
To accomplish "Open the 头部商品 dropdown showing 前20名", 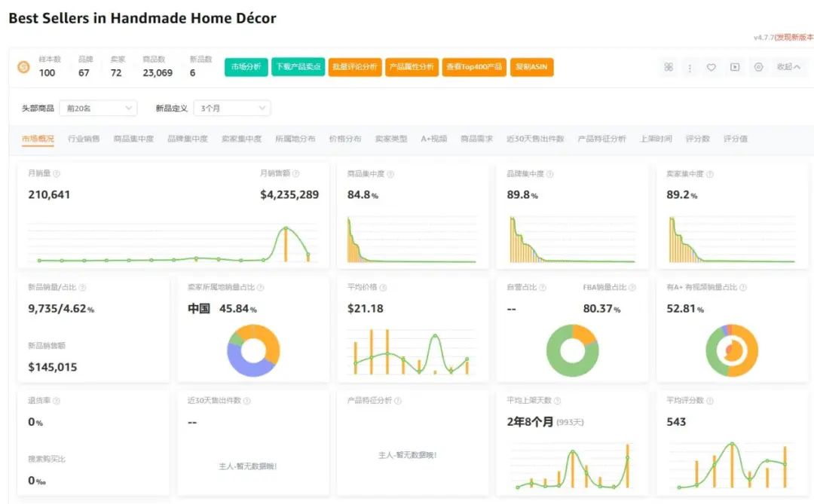I will point(98,108).
